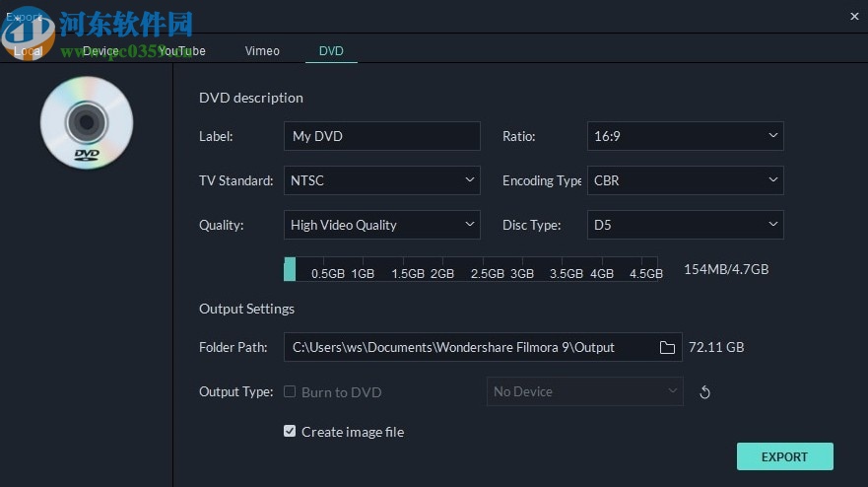The image size is (868, 487).
Task: Close the Export dialog window
Action: click(x=854, y=16)
